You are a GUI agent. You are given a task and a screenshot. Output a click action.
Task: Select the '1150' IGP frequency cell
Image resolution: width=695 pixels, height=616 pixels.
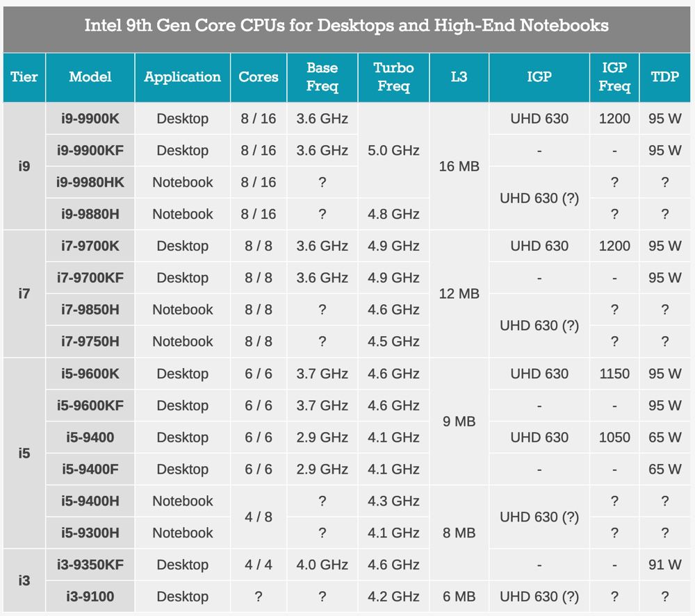tap(614, 374)
